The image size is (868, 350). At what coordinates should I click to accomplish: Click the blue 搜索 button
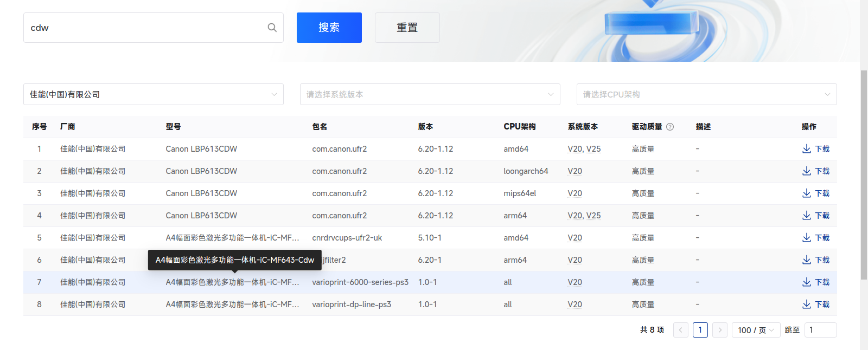point(329,28)
